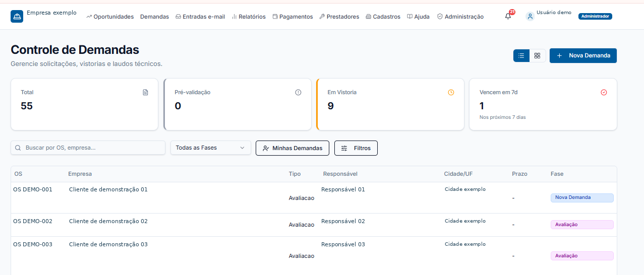The width and height of the screenshot is (644, 275).
Task: Click Responsável 02 cell
Action: click(x=343, y=221)
